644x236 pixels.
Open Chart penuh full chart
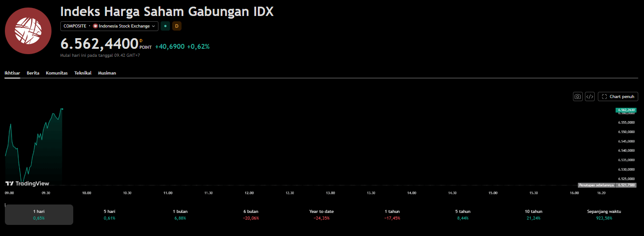coord(618,96)
